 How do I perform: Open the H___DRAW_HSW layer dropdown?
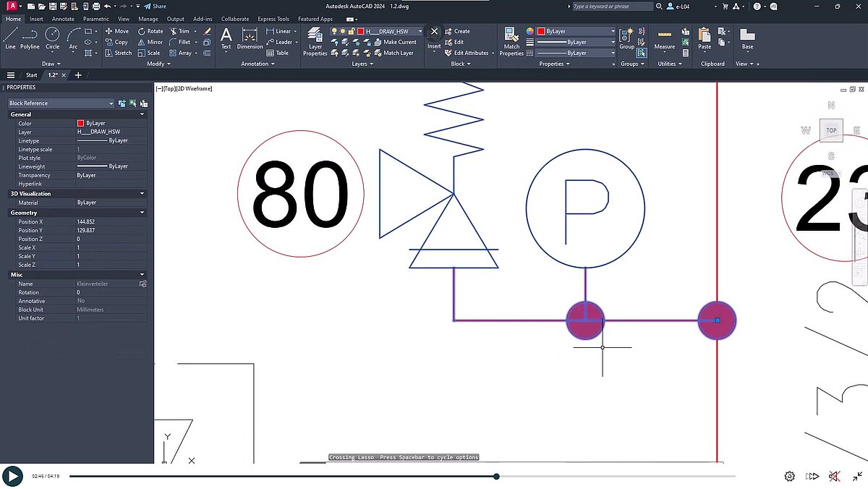tap(420, 31)
